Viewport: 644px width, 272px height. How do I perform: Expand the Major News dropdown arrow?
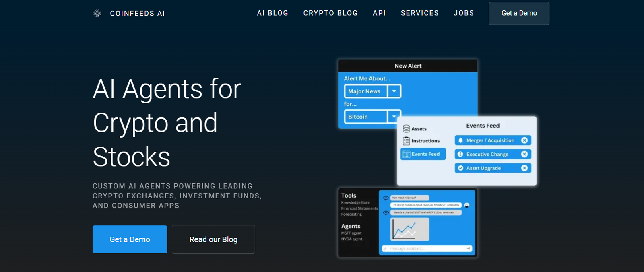394,91
